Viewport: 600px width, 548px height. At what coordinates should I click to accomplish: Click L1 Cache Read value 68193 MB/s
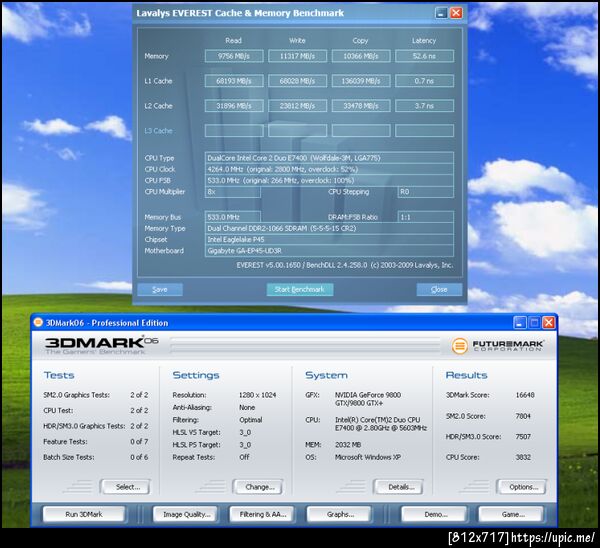[234, 81]
